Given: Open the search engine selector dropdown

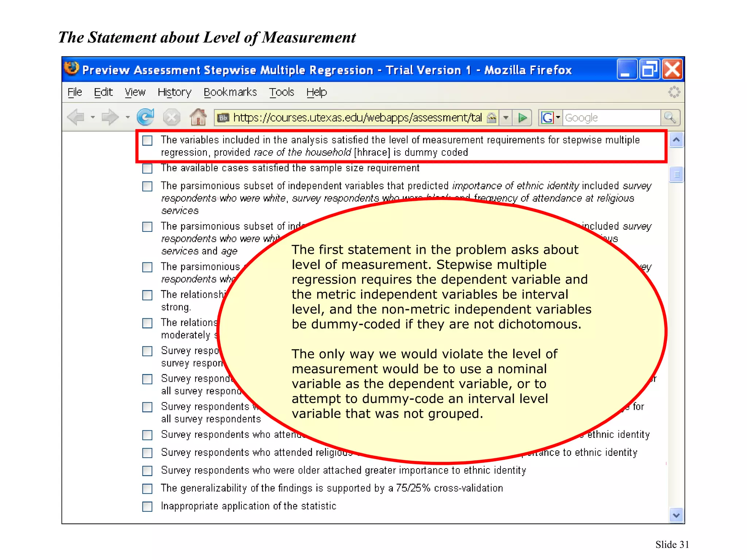Looking at the screenshot, I should (x=558, y=117).
